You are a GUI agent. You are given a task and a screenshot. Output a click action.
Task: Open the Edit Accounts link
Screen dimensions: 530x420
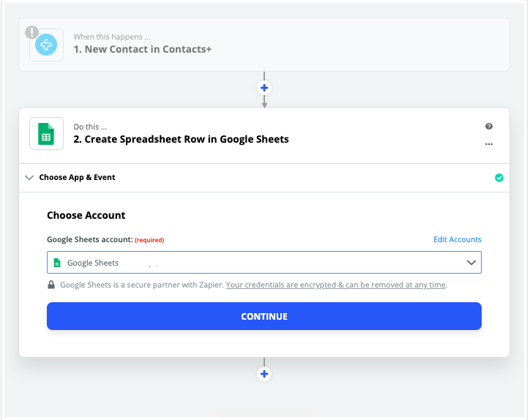tap(458, 239)
